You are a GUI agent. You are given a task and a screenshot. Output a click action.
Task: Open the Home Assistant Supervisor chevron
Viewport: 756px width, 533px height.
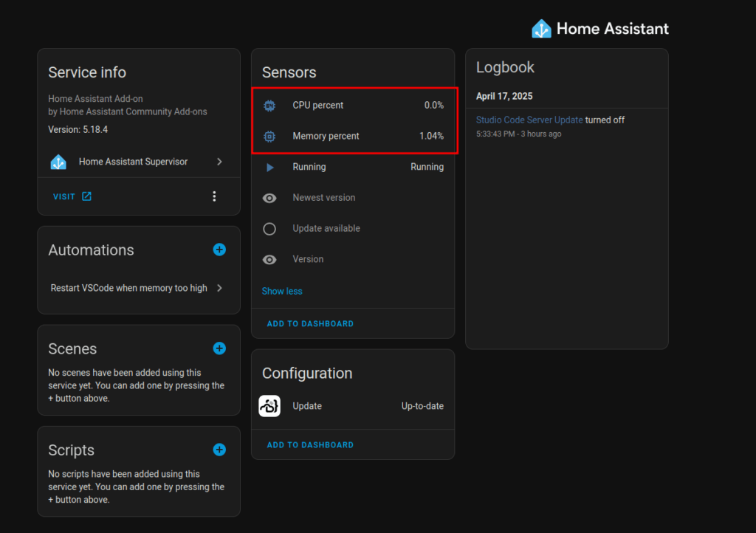[219, 162]
